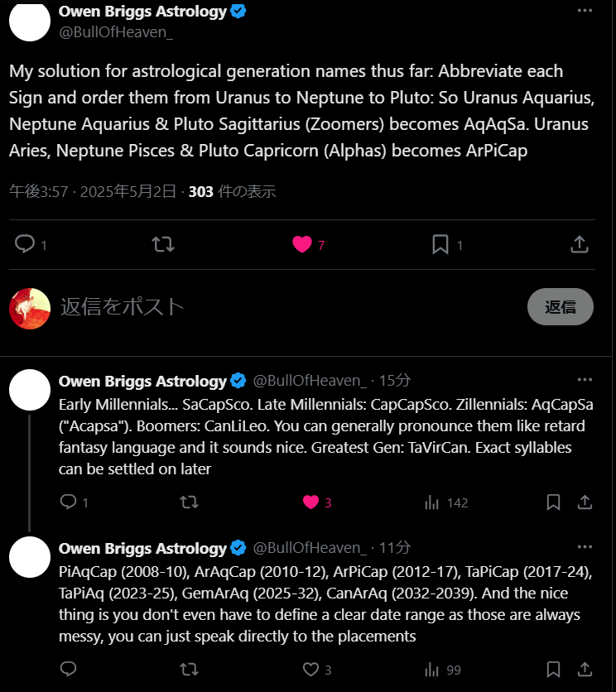The height and width of the screenshot is (692, 616).
Task: Open more options menu on main post
Action: click(x=585, y=11)
